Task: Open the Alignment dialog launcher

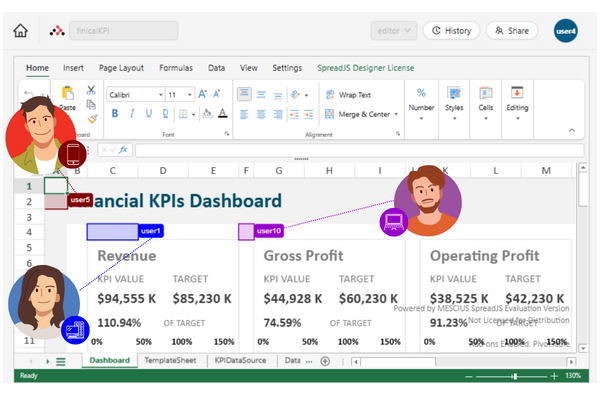Action: pyautogui.click(x=398, y=134)
